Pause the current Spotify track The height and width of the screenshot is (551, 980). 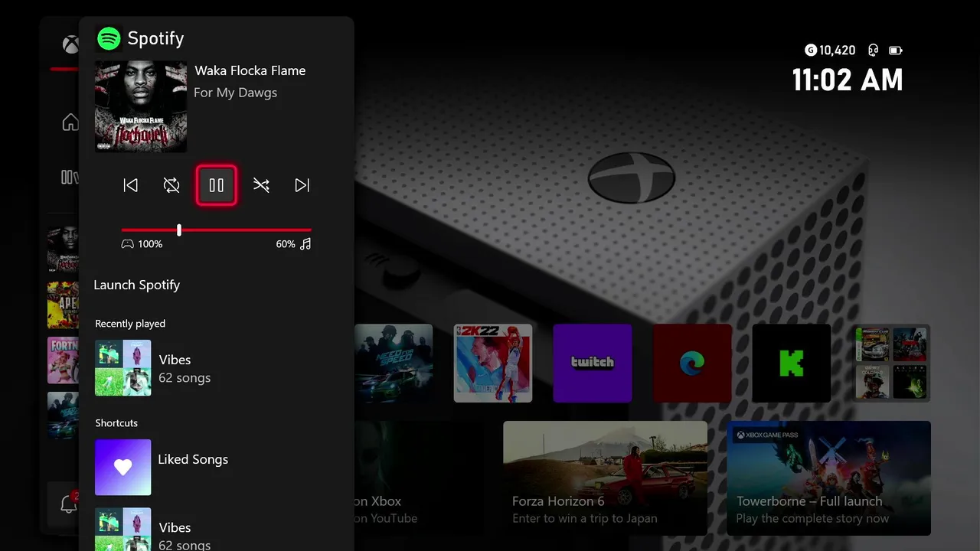(x=217, y=185)
